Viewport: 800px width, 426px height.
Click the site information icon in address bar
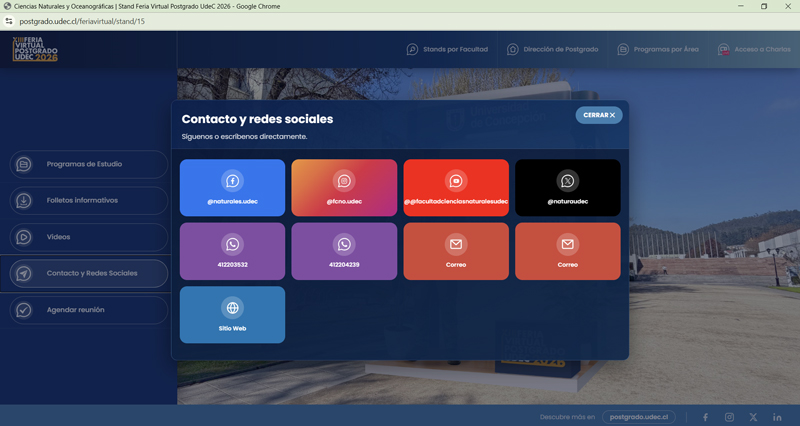9,21
